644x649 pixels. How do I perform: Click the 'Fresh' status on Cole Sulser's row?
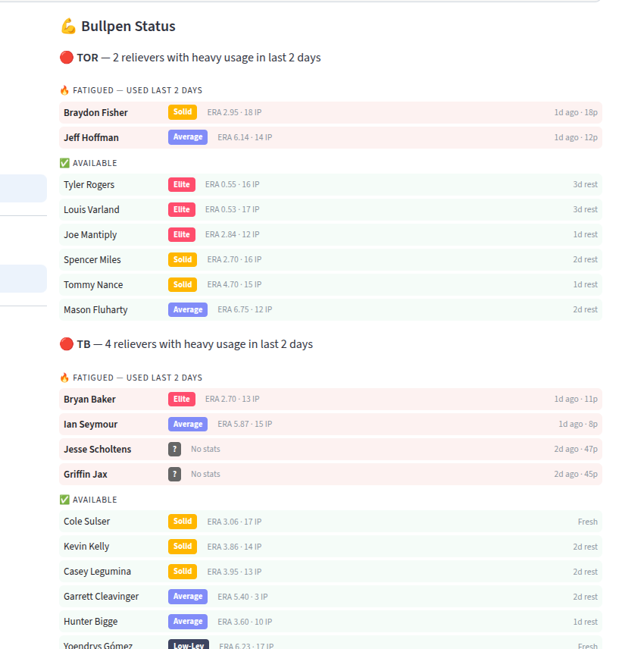pyautogui.click(x=588, y=522)
